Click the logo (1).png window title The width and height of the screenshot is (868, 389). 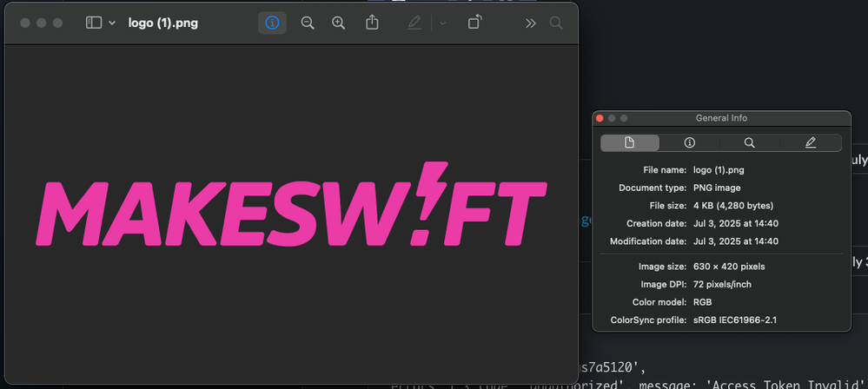coord(163,23)
